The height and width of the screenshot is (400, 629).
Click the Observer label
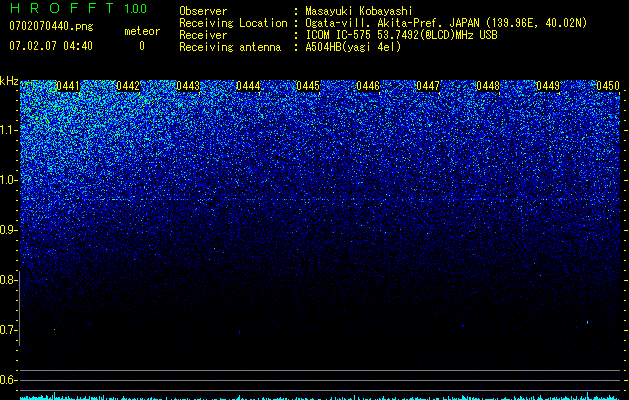[x=203, y=11]
